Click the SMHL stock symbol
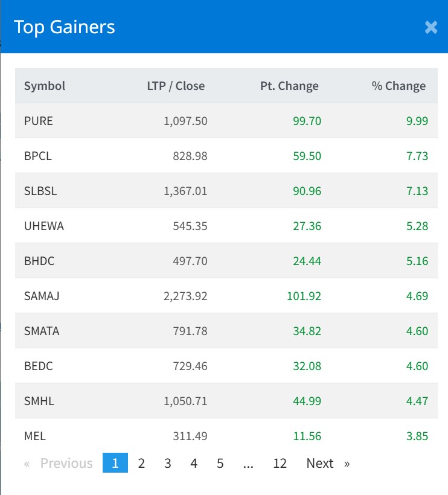 point(39,401)
